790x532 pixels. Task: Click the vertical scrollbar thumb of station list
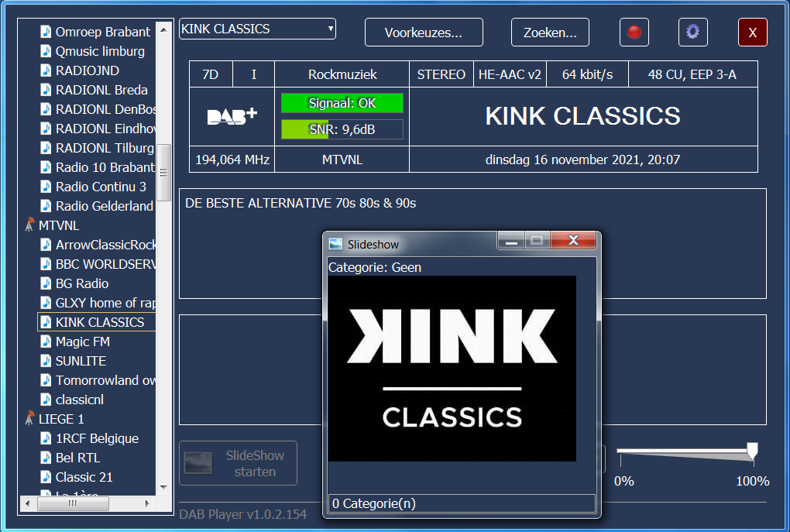pos(163,173)
